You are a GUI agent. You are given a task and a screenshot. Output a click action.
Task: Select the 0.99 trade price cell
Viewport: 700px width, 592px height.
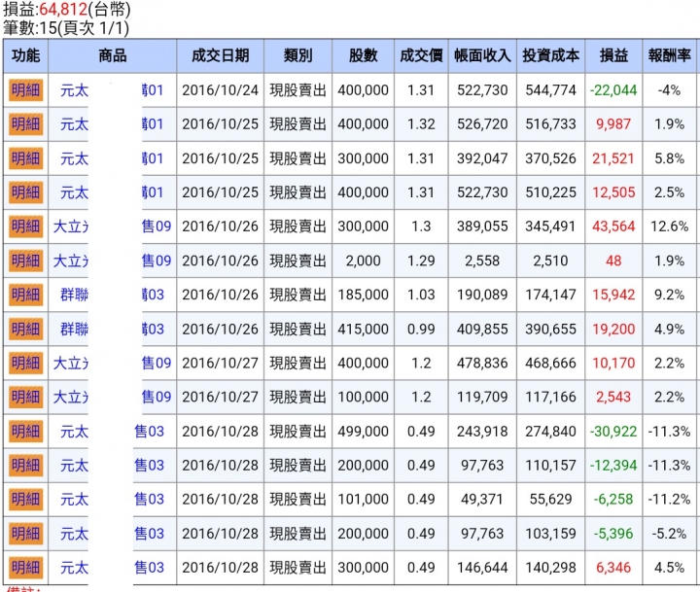[x=421, y=329]
